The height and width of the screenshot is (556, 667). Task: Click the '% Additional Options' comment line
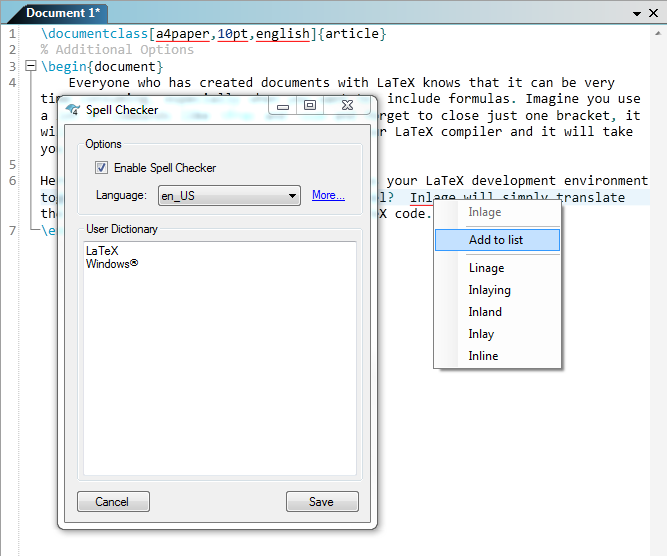[x=117, y=50]
